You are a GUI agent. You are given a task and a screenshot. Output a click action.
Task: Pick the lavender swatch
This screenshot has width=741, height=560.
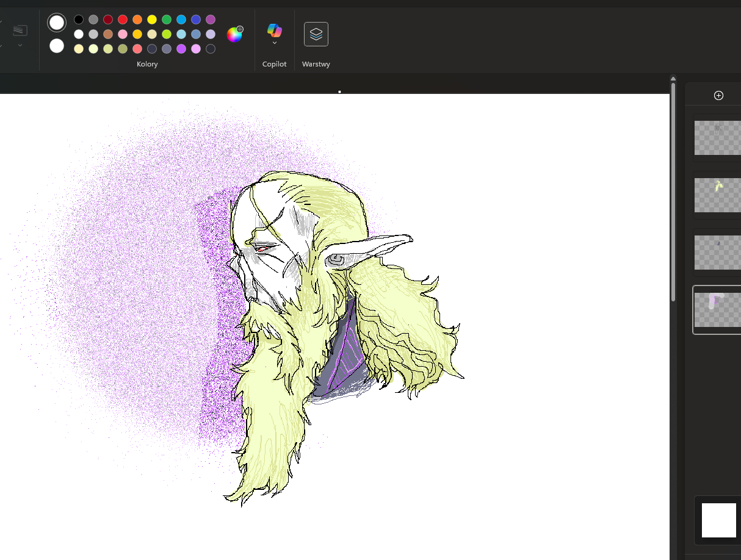pos(211,34)
